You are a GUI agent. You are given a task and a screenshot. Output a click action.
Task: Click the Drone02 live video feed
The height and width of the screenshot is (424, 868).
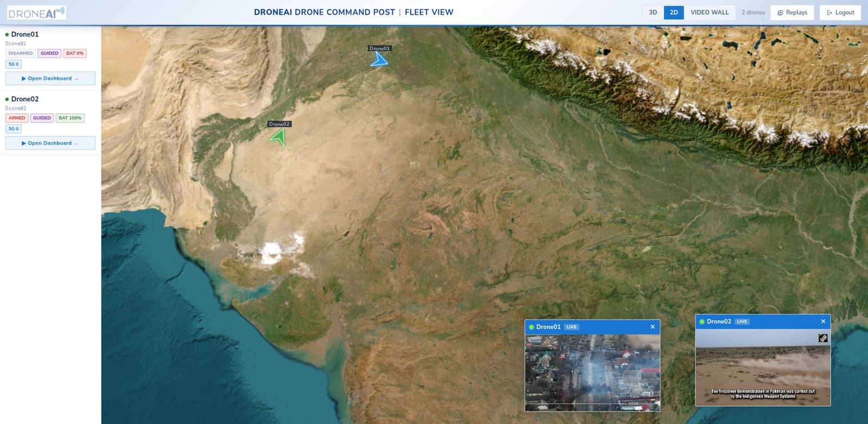point(763,367)
